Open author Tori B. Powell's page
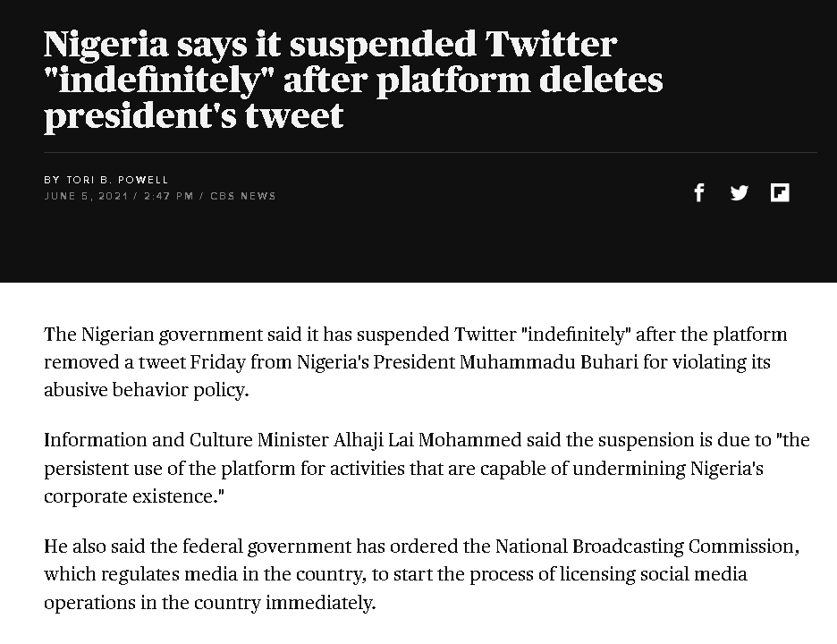The width and height of the screenshot is (837, 644). (117, 180)
